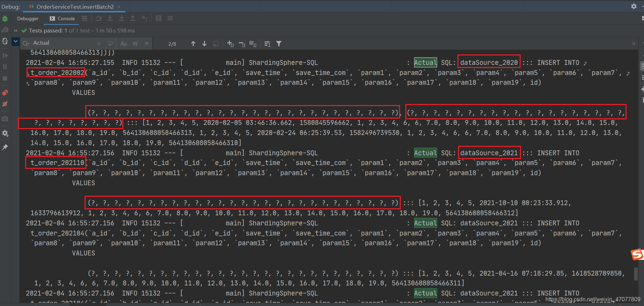Stop the debug process
644x306 pixels.
(5, 79)
